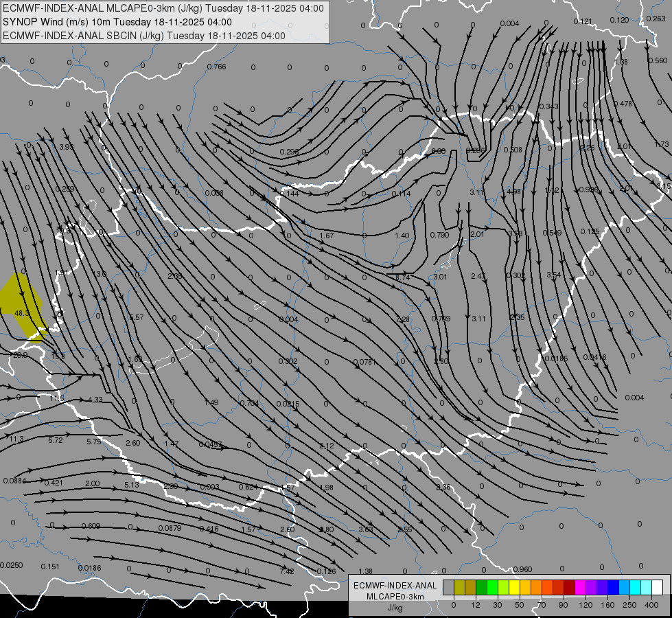Click the white legend swatch

pyautogui.click(x=658, y=587)
